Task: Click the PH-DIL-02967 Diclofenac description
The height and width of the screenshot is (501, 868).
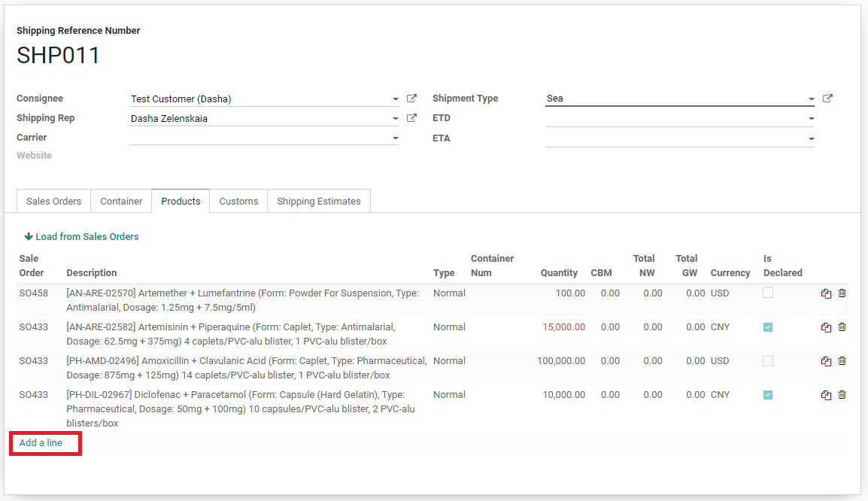Action: pos(241,409)
